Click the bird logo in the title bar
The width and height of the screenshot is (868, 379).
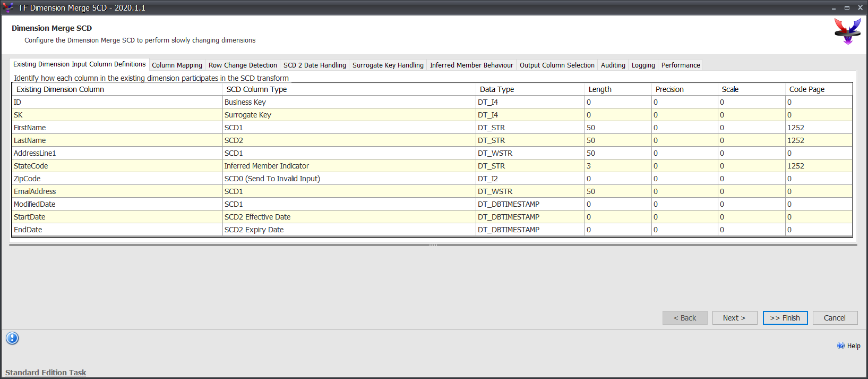click(8, 7)
